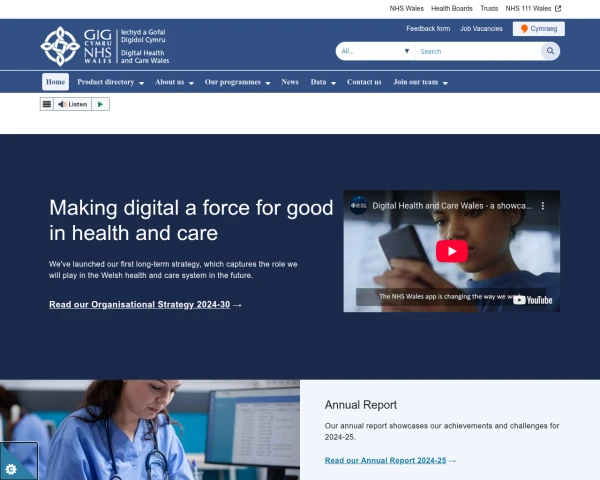Switch language with the Cymraeg button
Screen dimensions: 600x480
pyautogui.click(x=538, y=29)
